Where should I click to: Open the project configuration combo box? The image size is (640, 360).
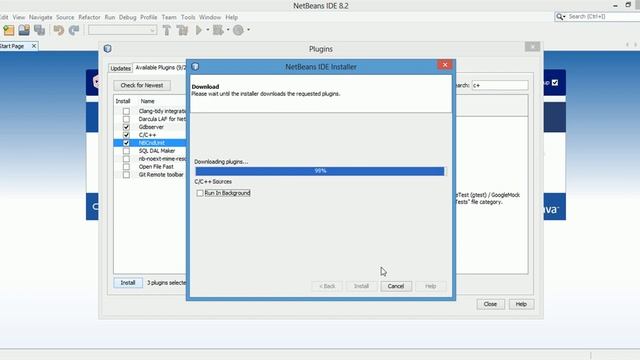(122, 30)
